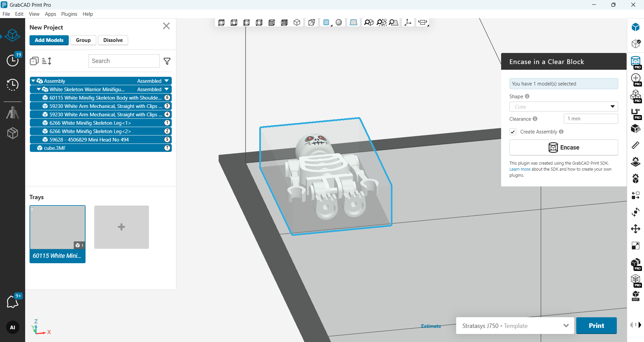Open the Plugins menu
644x342 pixels.
[69, 14]
